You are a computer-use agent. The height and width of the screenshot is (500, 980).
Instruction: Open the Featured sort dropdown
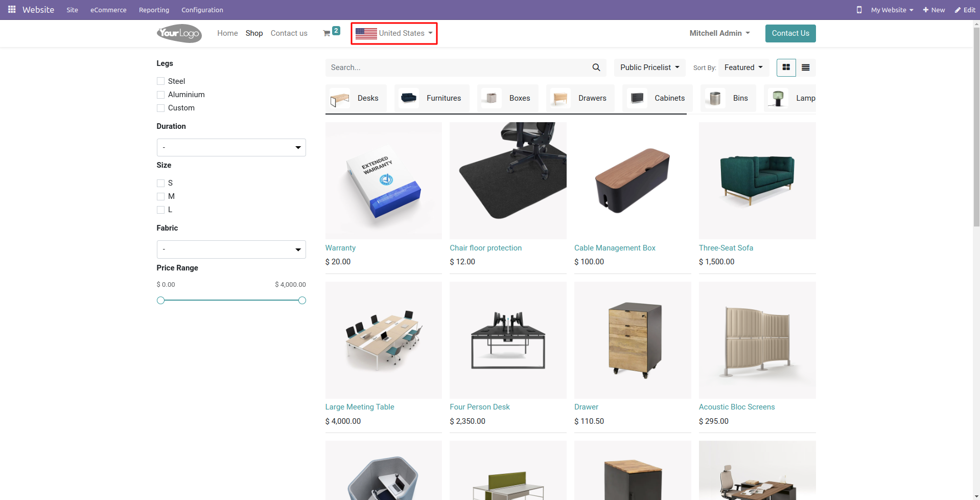tap(743, 67)
